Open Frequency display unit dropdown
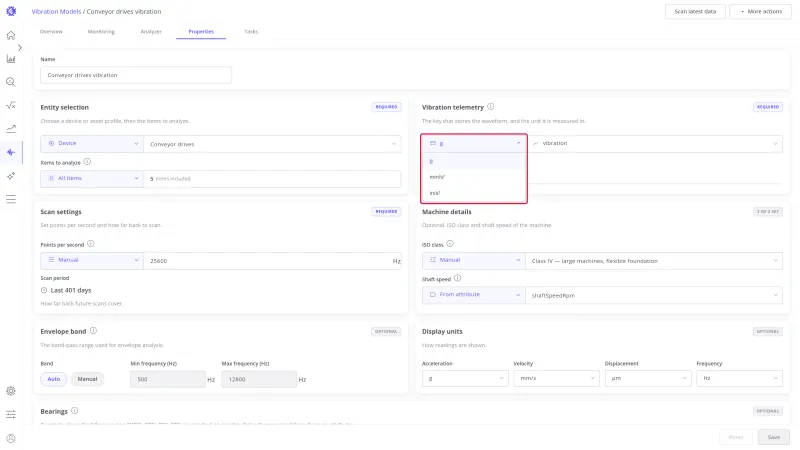Screen dimensions: 800x450 point(739,379)
